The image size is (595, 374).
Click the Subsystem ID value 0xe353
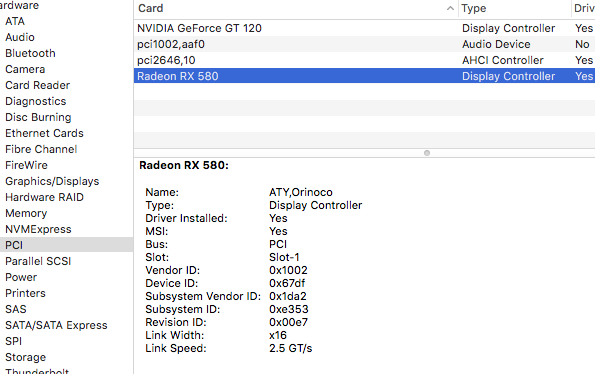(x=289, y=309)
